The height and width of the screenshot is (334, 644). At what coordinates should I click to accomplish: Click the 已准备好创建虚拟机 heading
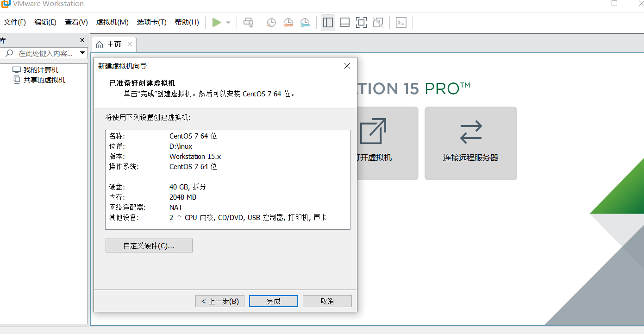(142, 83)
